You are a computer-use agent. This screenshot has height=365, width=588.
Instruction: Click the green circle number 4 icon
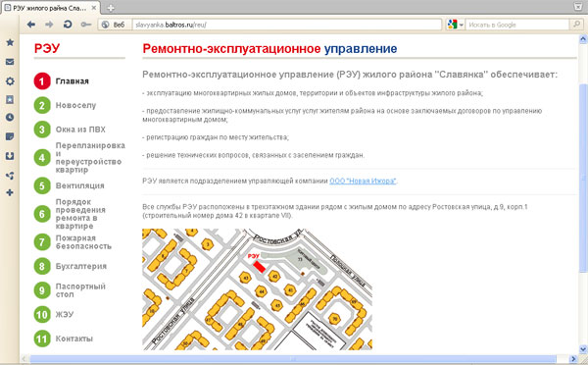point(42,158)
